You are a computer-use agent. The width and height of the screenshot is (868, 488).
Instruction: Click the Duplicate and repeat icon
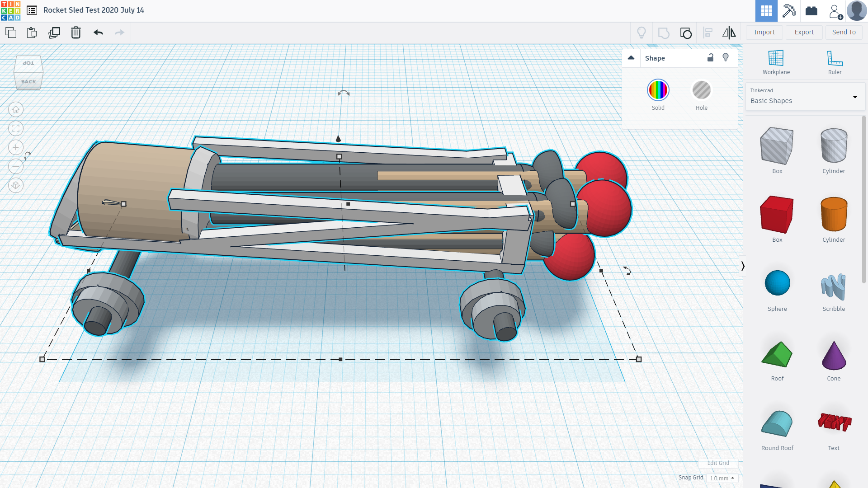pyautogui.click(x=54, y=33)
